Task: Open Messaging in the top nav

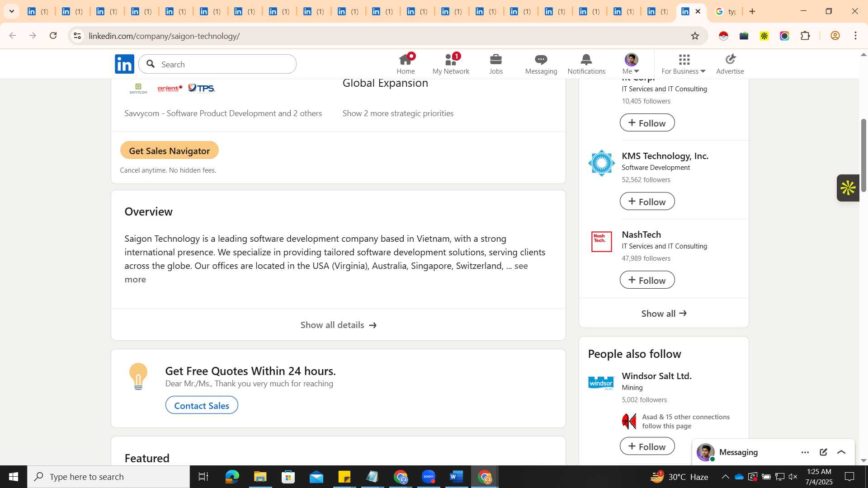Action: (x=541, y=64)
